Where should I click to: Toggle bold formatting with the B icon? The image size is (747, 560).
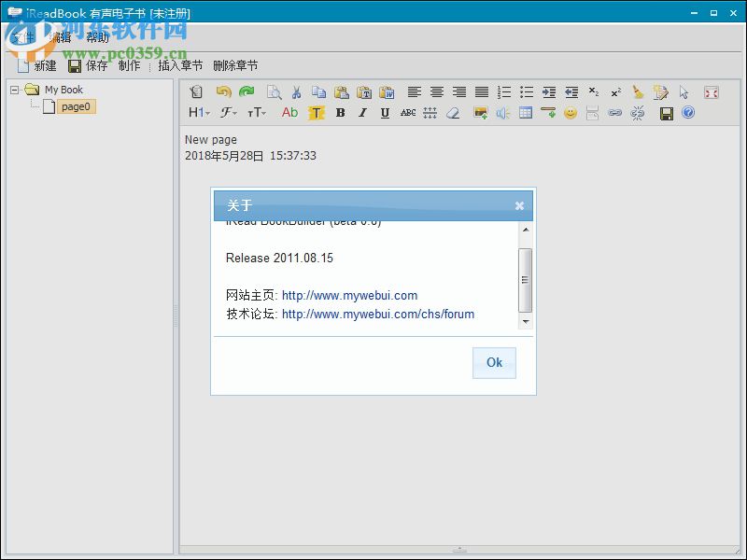pyautogui.click(x=340, y=113)
